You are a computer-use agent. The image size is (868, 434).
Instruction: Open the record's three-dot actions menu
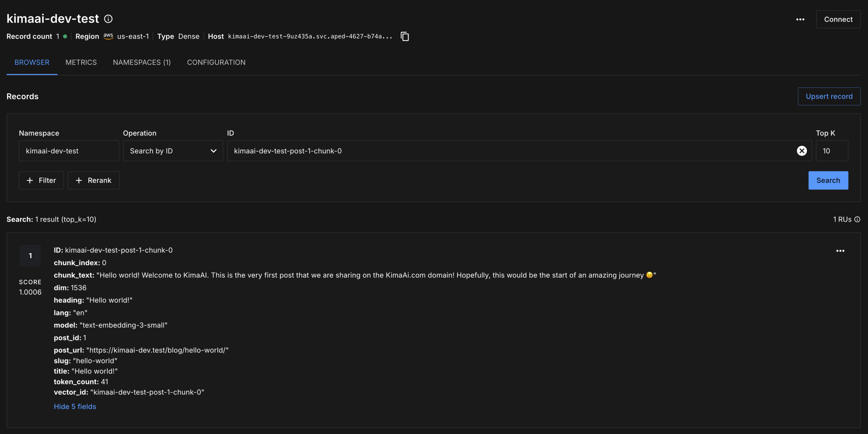(x=840, y=251)
